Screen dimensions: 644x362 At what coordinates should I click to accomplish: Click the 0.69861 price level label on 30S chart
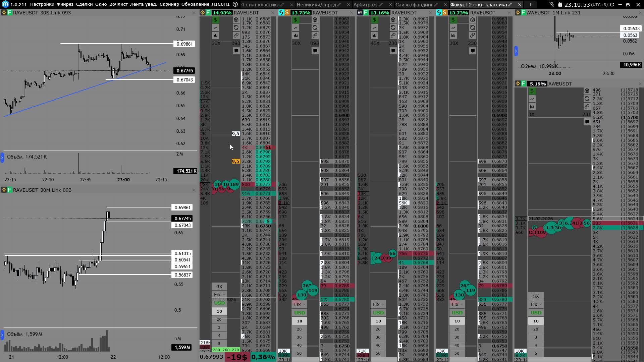click(184, 44)
